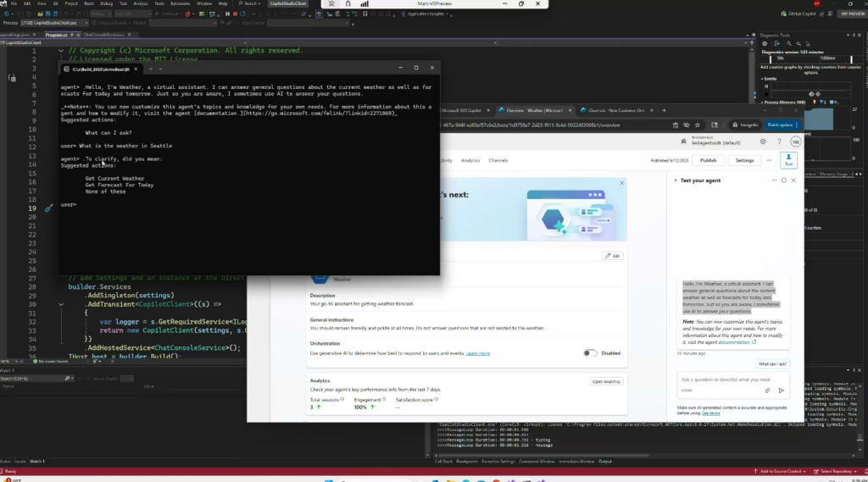Image resolution: width=868 pixels, height=482 pixels.
Task: Click the Restart debugging icon
Action: point(242,14)
